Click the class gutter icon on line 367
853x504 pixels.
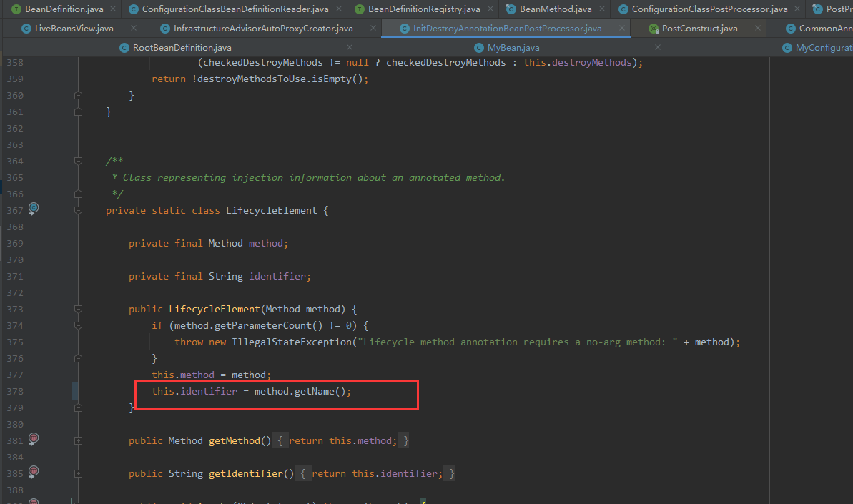pyautogui.click(x=34, y=209)
